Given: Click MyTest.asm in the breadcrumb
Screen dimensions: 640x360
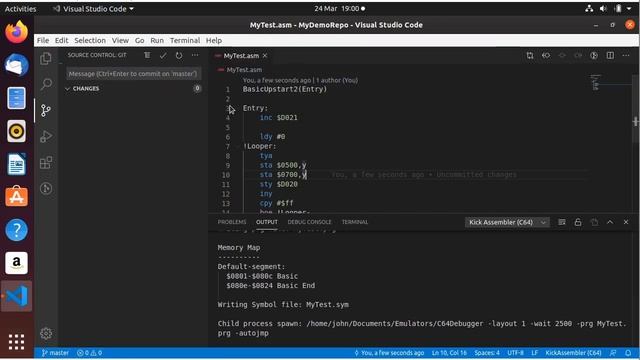Looking at the screenshot, I should [x=244, y=70].
